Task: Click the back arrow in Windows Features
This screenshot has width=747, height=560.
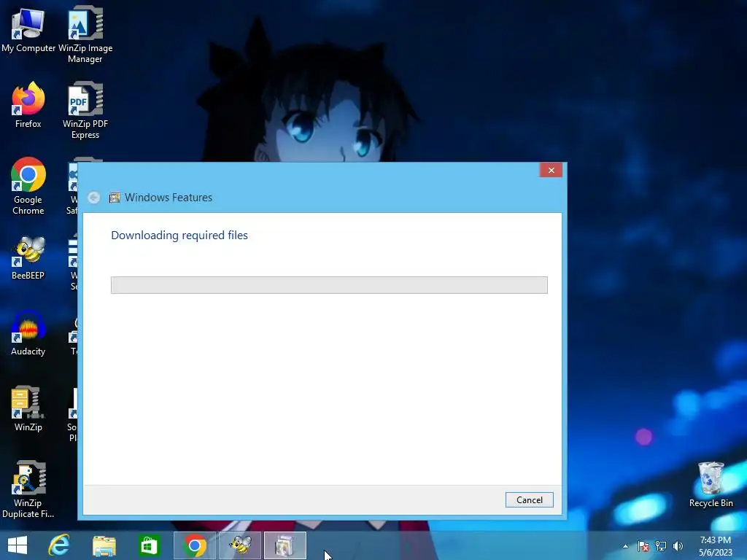Action: pyautogui.click(x=94, y=198)
